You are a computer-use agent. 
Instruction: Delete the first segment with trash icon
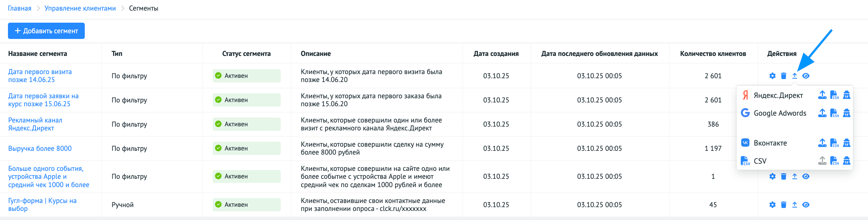click(784, 76)
